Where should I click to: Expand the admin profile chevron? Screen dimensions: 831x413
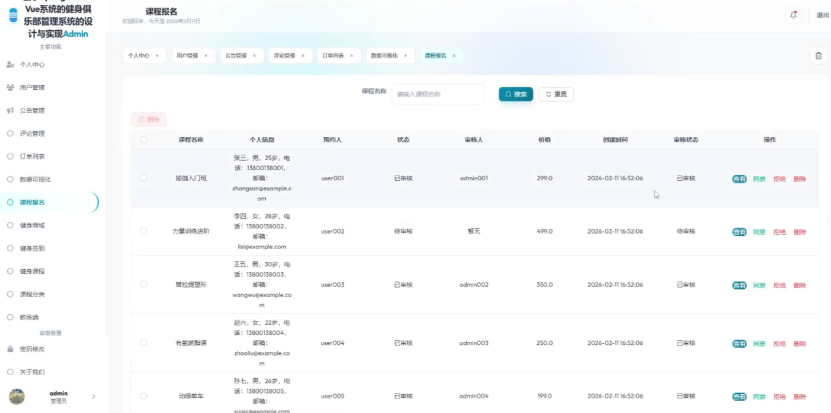pyautogui.click(x=94, y=397)
